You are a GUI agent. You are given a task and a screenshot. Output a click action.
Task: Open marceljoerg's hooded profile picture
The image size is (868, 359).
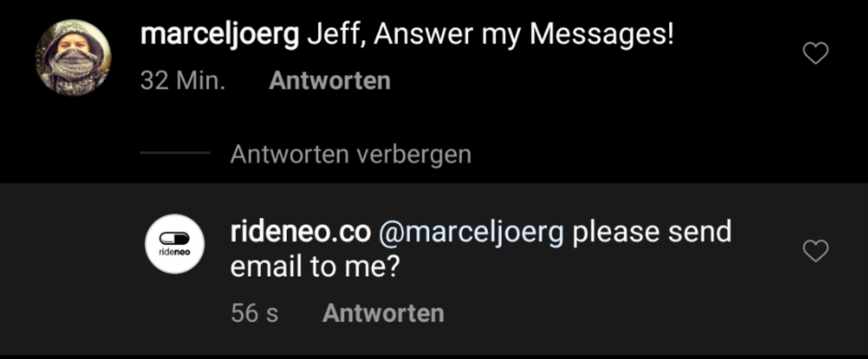[x=73, y=58]
